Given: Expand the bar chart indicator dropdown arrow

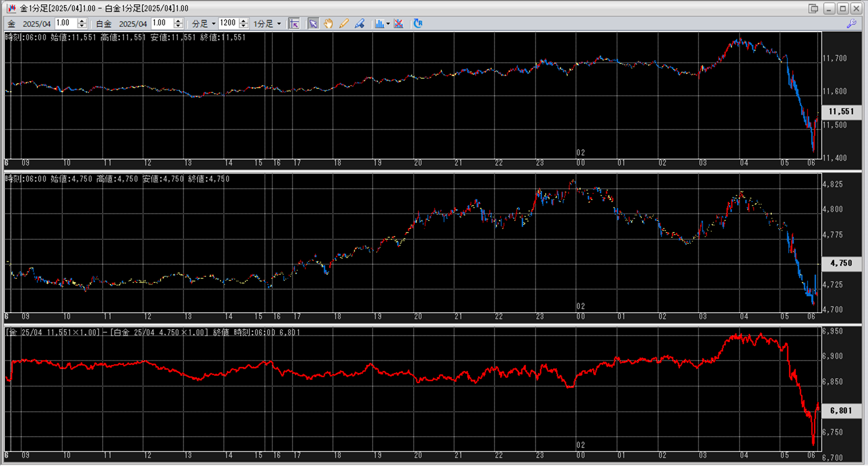Looking at the screenshot, I should tap(388, 24).
